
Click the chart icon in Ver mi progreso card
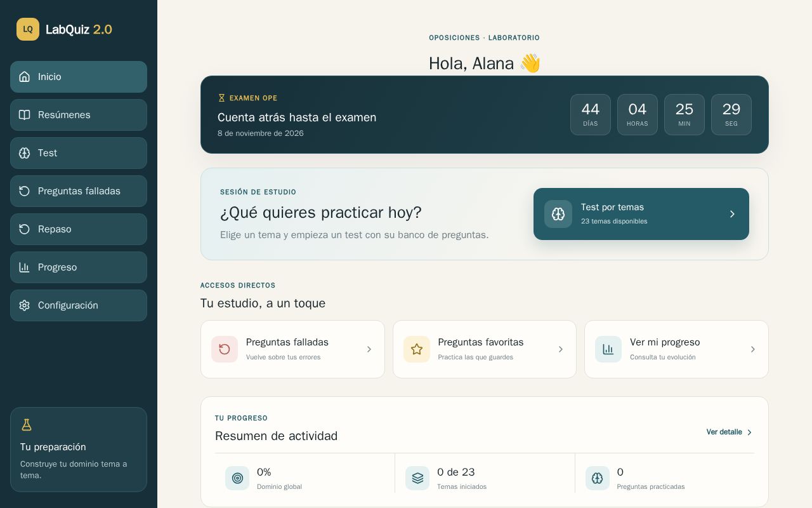tap(608, 349)
